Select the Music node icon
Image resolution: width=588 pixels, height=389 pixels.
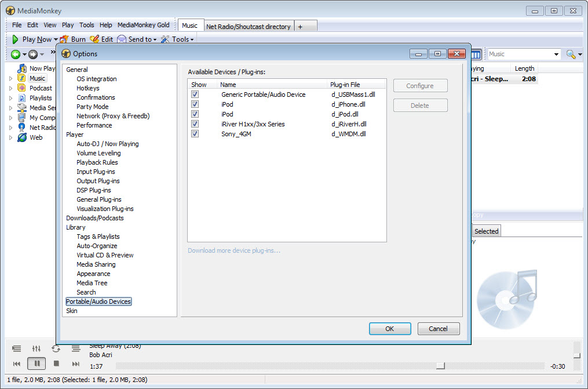22,78
